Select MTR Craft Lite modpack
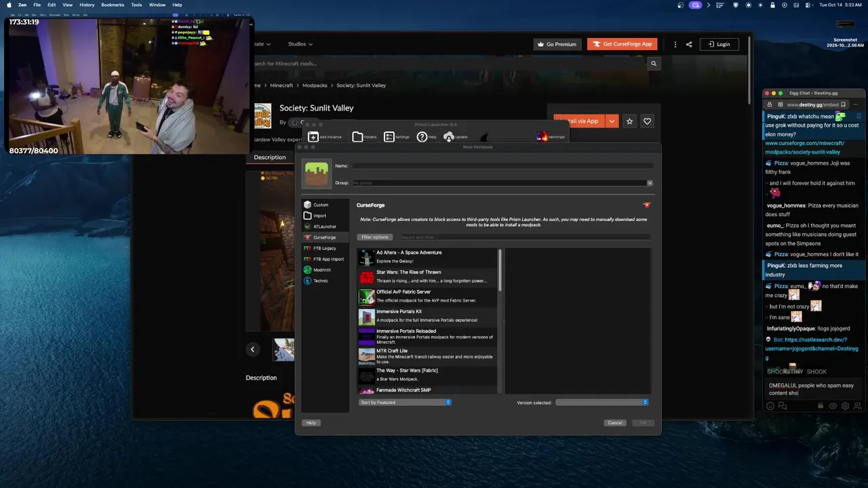Image resolution: width=868 pixels, height=488 pixels. (x=427, y=356)
